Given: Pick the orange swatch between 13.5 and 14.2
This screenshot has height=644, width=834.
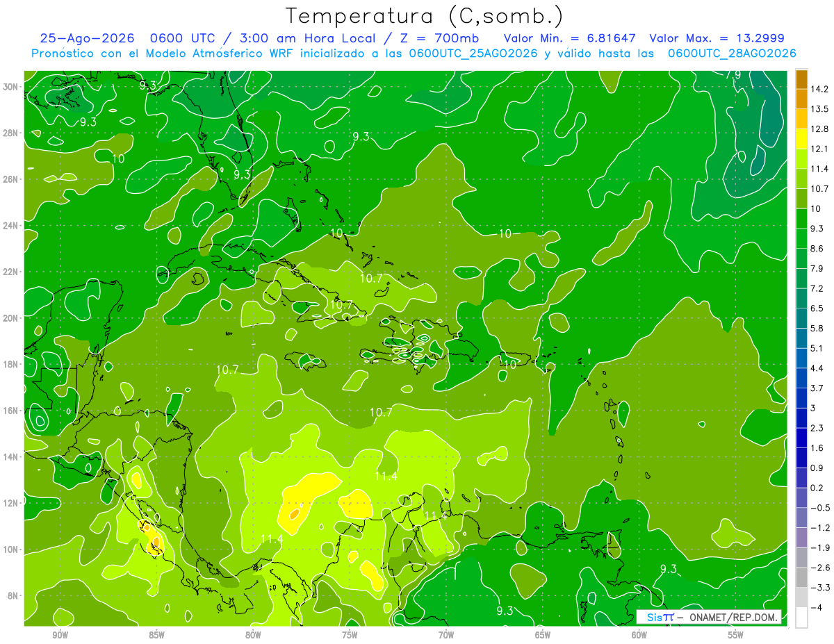Looking at the screenshot, I should (801, 99).
